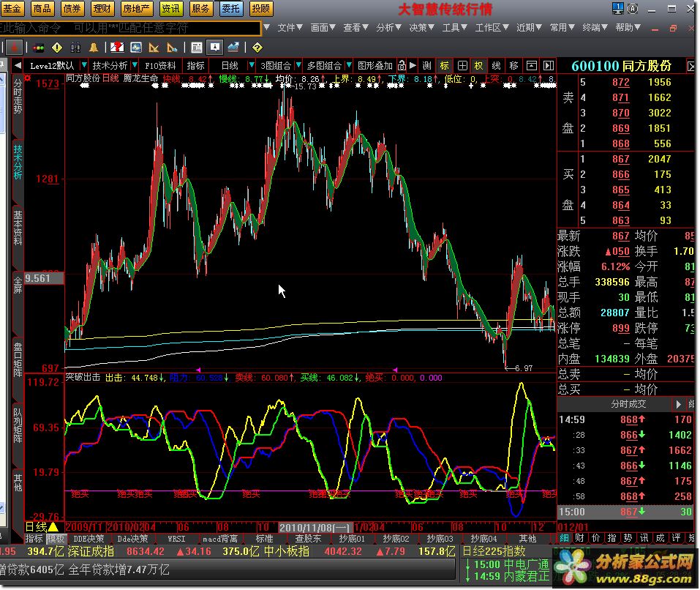Click the collapse panel up-arrow box icon

click(x=531, y=66)
